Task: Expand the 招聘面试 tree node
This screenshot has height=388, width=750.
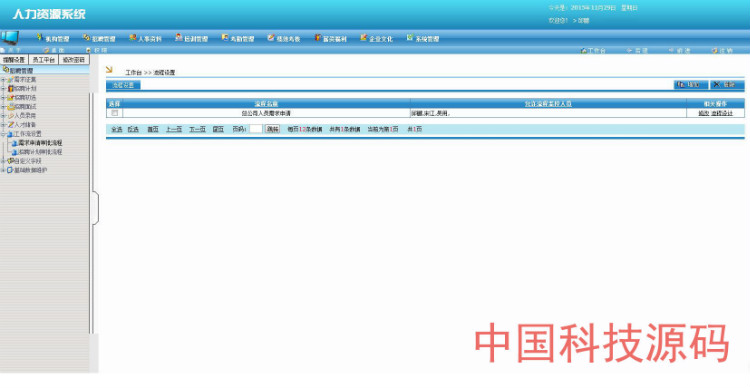Action: coord(3,107)
